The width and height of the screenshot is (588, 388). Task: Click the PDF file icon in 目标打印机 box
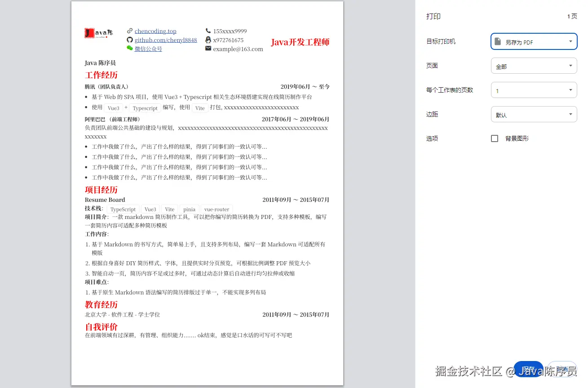pyautogui.click(x=498, y=42)
